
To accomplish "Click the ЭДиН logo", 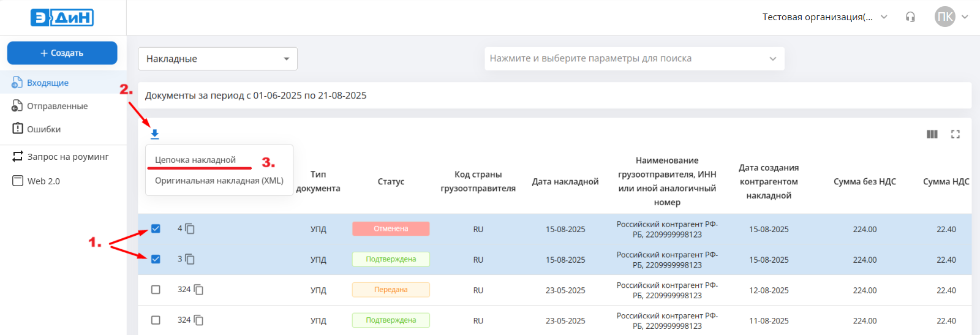I will 62,17.
